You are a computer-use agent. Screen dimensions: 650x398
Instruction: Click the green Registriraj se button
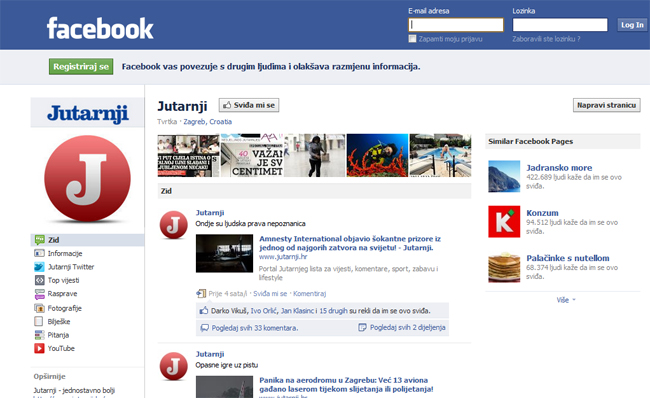click(81, 67)
